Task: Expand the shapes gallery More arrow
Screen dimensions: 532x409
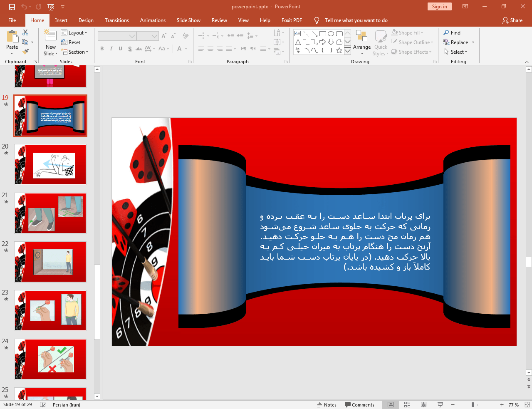Action: click(x=347, y=51)
